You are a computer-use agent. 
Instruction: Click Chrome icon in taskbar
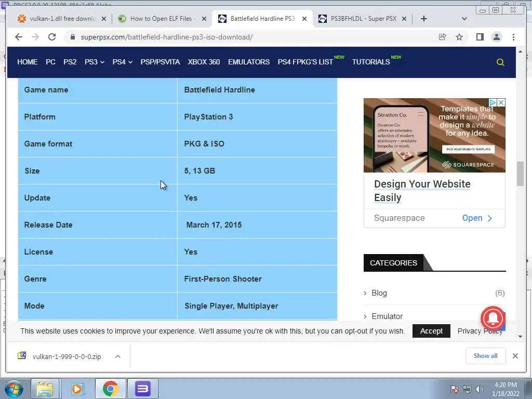tap(110, 389)
